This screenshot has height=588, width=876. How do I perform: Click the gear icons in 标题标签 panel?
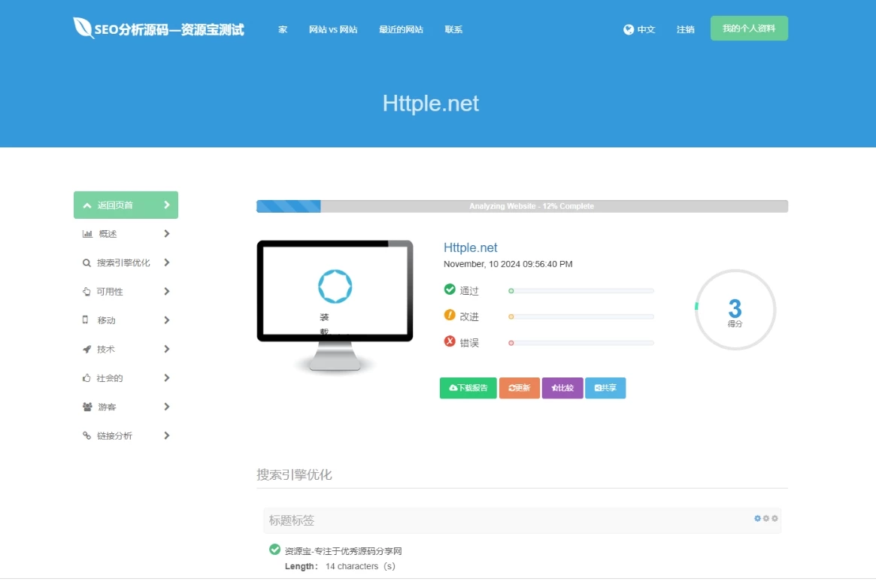tap(765, 519)
